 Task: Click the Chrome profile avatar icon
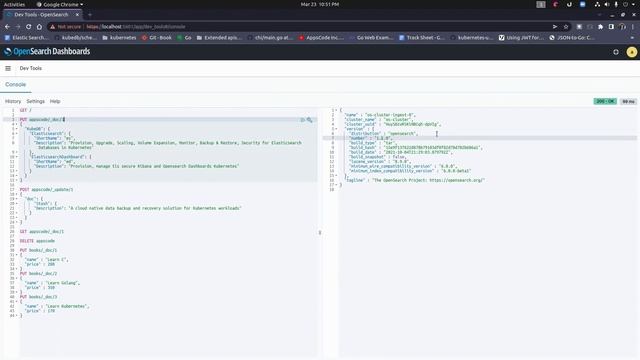(x=622, y=27)
